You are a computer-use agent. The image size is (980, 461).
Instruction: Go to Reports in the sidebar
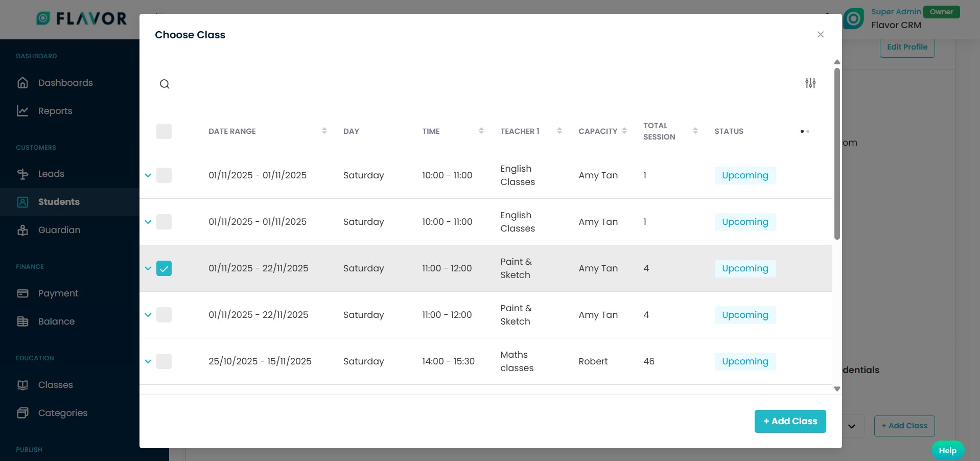point(55,111)
